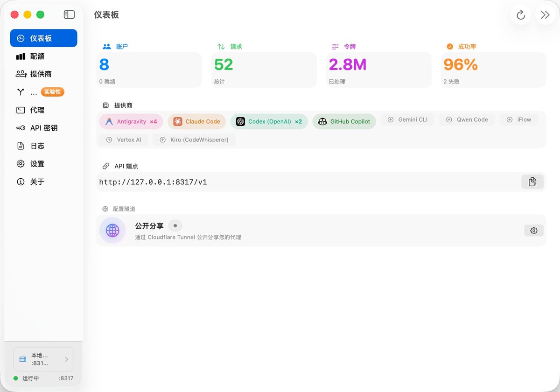Image resolution: width=560 pixels, height=392 pixels.
Task: Click the Codex (OpenAI) provider chip
Action: coord(269,122)
